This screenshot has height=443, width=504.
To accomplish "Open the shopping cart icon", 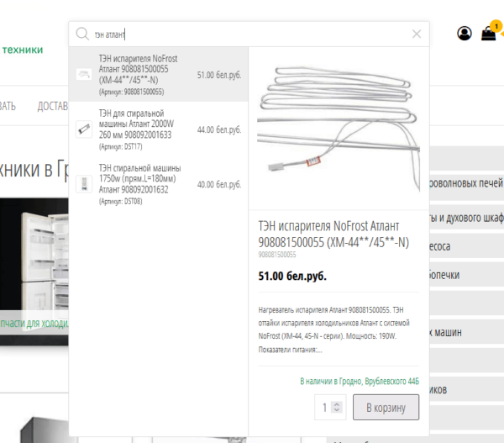I will click(x=488, y=33).
